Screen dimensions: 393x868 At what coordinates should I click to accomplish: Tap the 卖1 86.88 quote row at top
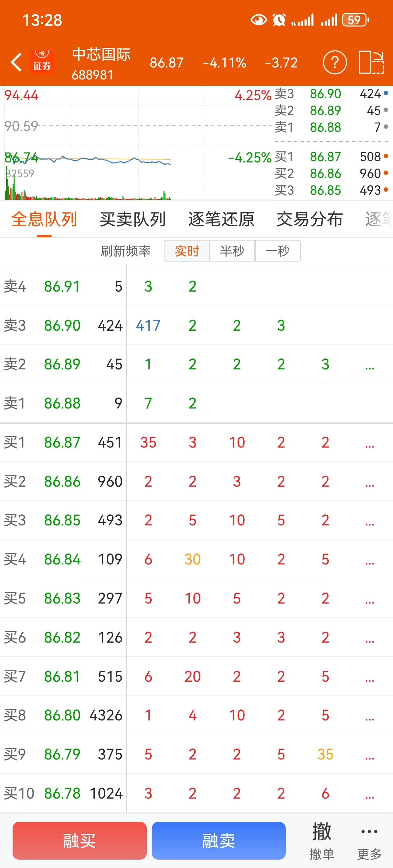331,127
